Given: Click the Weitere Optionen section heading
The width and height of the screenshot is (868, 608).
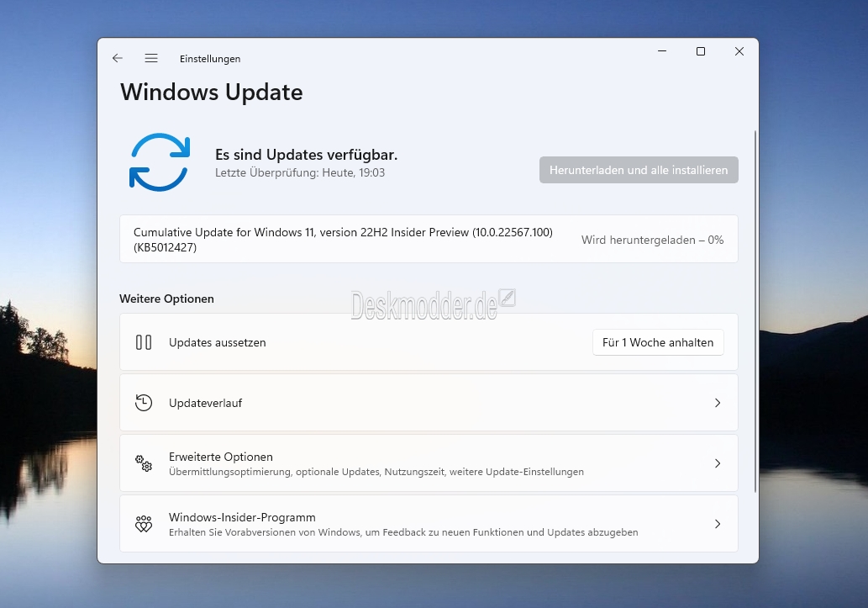Looking at the screenshot, I should (166, 299).
